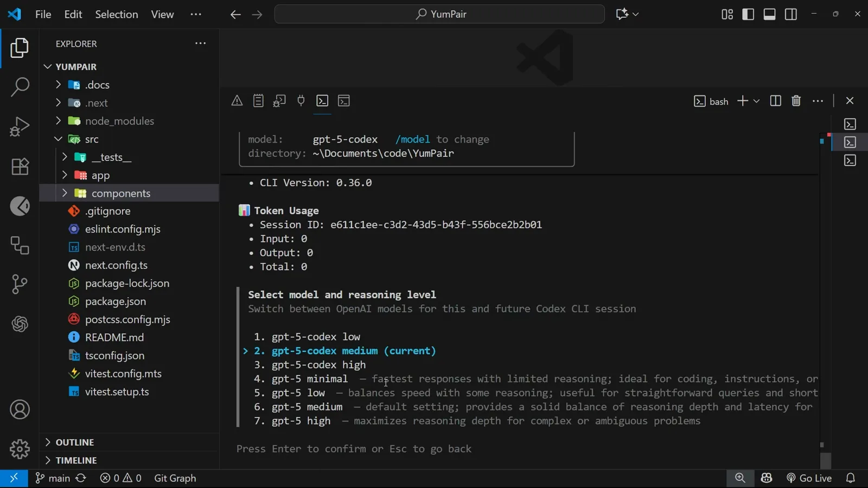
Task: Open the Edit menu
Action: [73, 14]
